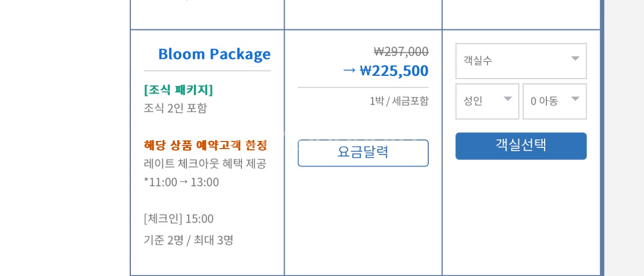Click the 조식 2인 포함 text

(x=175, y=108)
